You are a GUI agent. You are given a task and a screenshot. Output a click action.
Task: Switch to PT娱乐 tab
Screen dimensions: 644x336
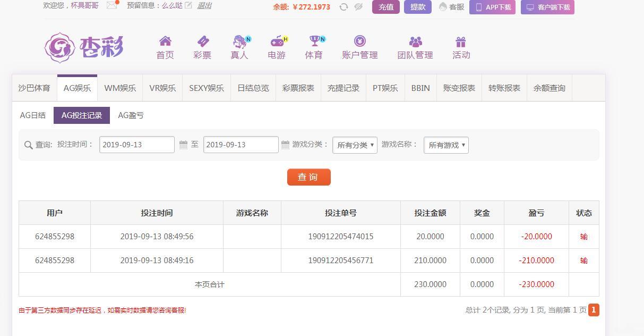pyautogui.click(x=385, y=88)
